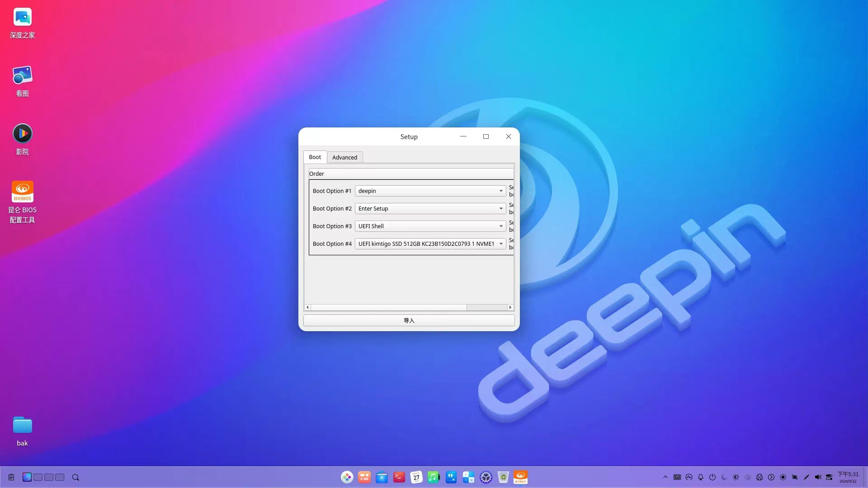Click the screen recording tray icon
868x488 pixels.
[783, 477]
